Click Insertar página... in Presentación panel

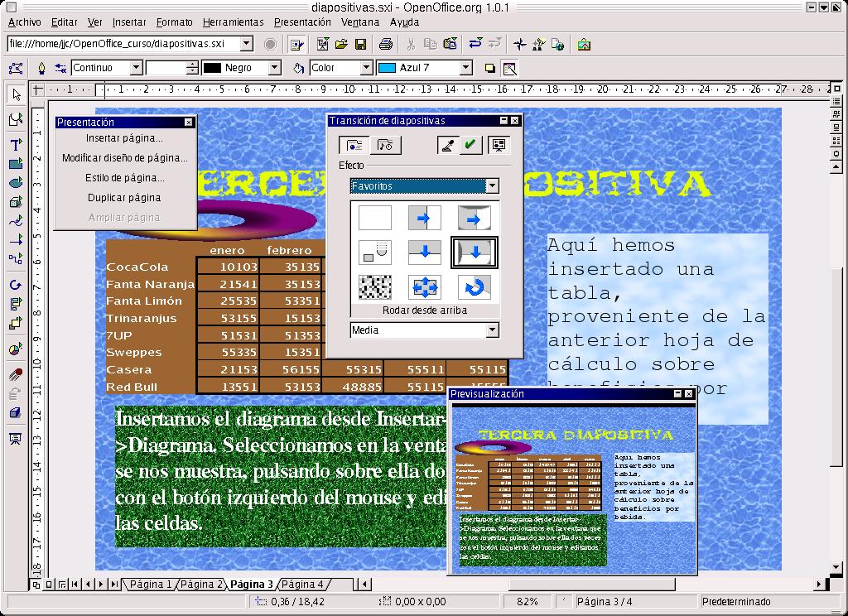click(124, 138)
